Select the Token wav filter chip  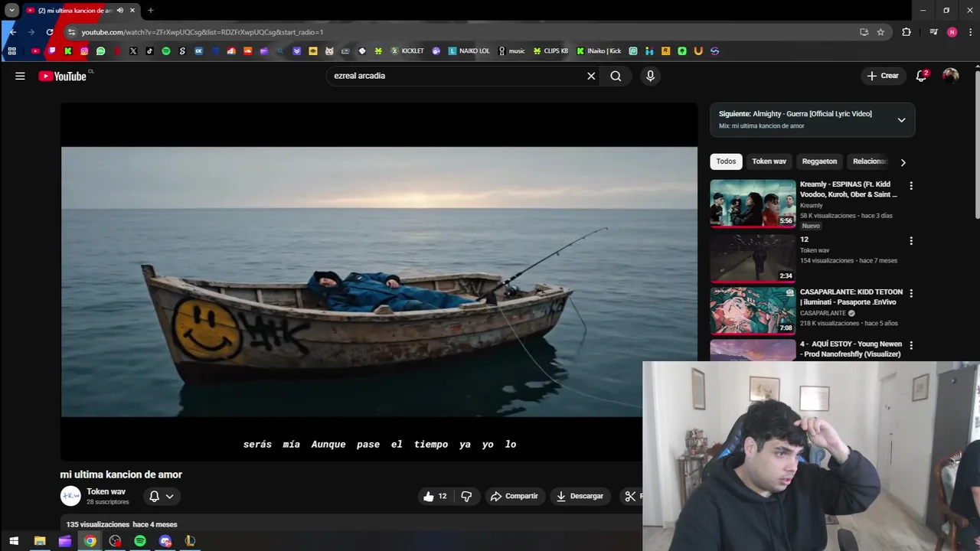(769, 161)
